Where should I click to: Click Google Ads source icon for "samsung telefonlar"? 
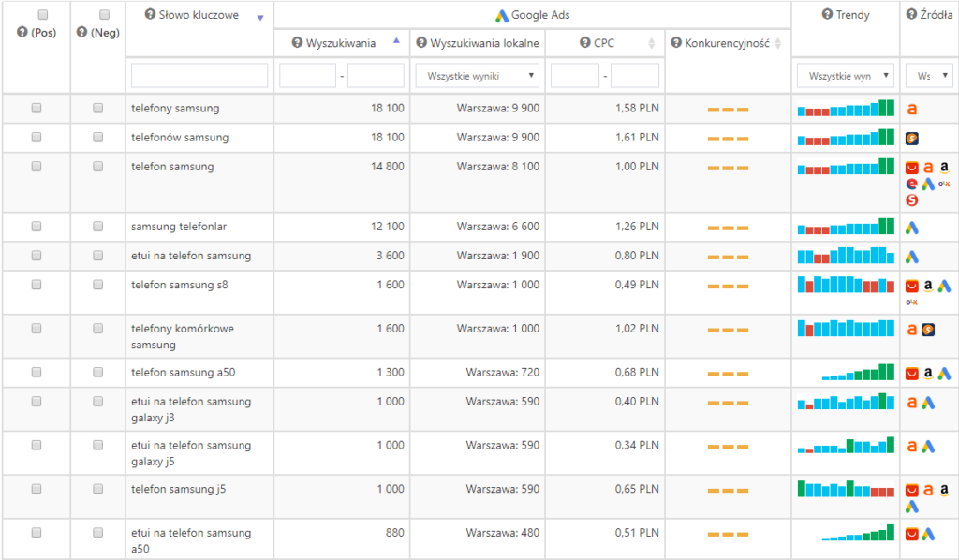pyautogui.click(x=912, y=228)
